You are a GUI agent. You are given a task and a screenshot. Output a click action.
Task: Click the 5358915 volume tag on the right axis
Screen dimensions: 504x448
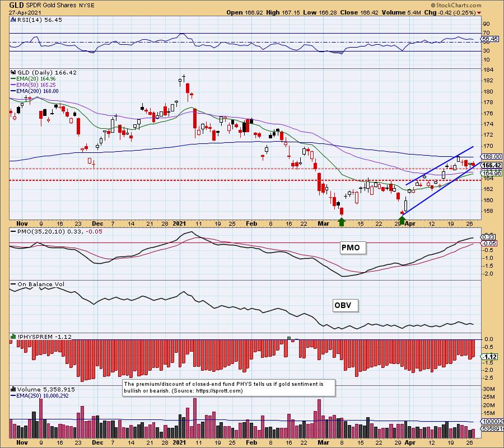tap(492, 429)
